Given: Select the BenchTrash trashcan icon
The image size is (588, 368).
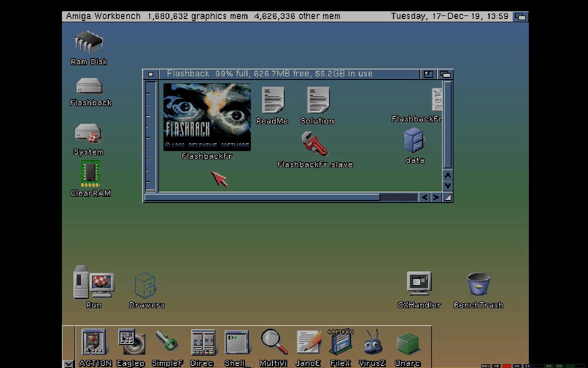Looking at the screenshot, I should 478,284.
